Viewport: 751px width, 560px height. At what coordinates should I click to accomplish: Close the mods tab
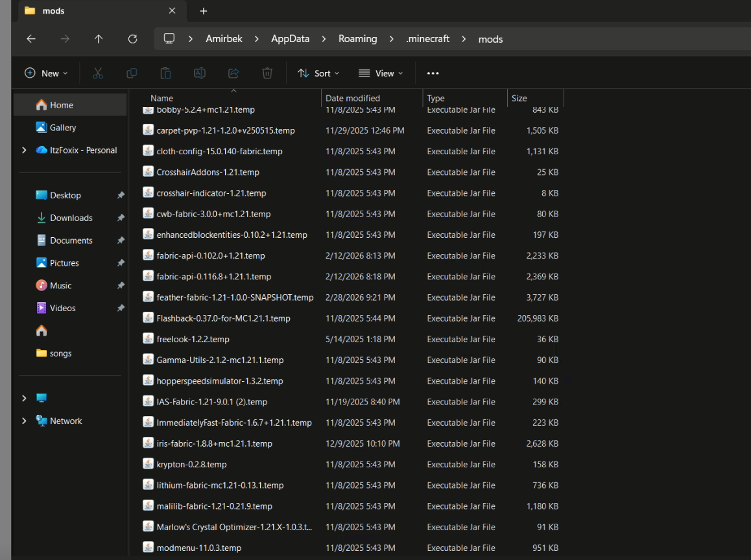173,10
